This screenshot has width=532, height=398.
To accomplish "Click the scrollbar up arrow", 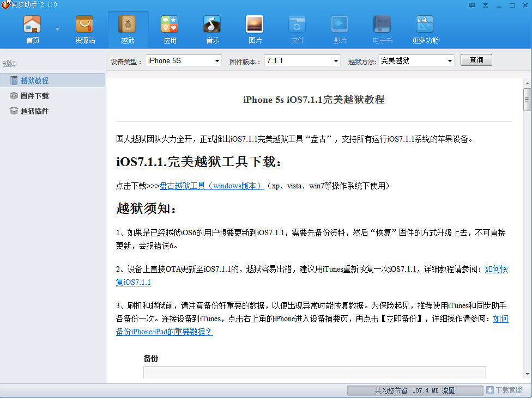I will coord(527,83).
